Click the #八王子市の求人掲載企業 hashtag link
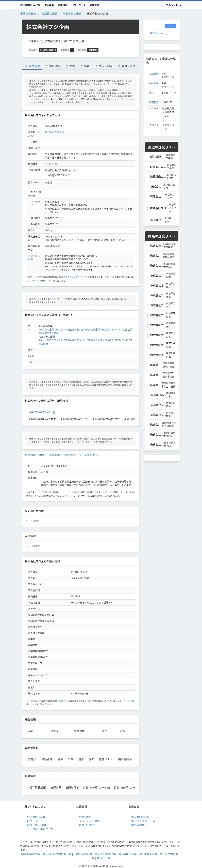 pyautogui.click(x=94, y=340)
